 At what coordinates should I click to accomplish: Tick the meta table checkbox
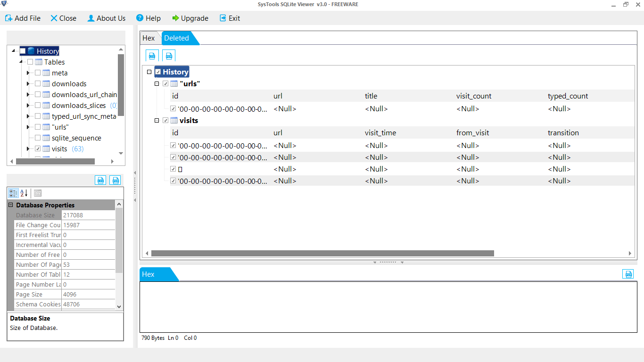[x=38, y=73]
